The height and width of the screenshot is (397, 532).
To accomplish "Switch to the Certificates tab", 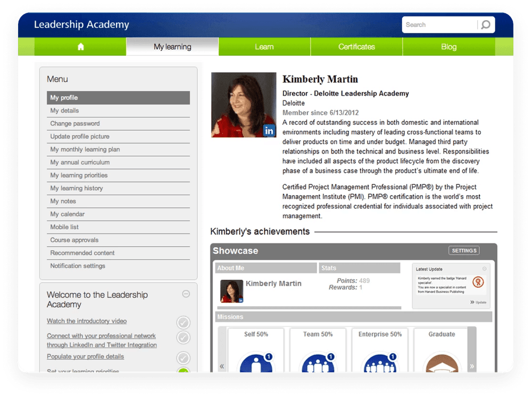I will click(356, 47).
